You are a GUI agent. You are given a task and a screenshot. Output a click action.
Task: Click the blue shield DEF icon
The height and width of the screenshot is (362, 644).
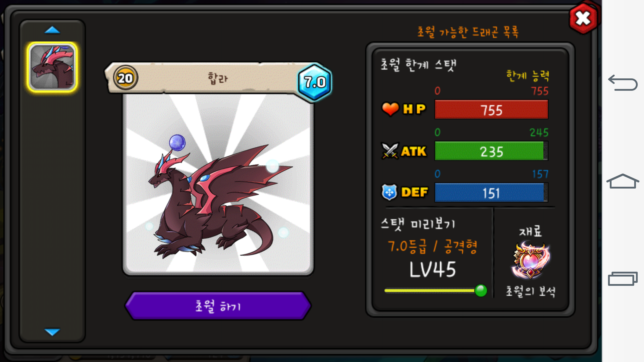[x=389, y=192]
